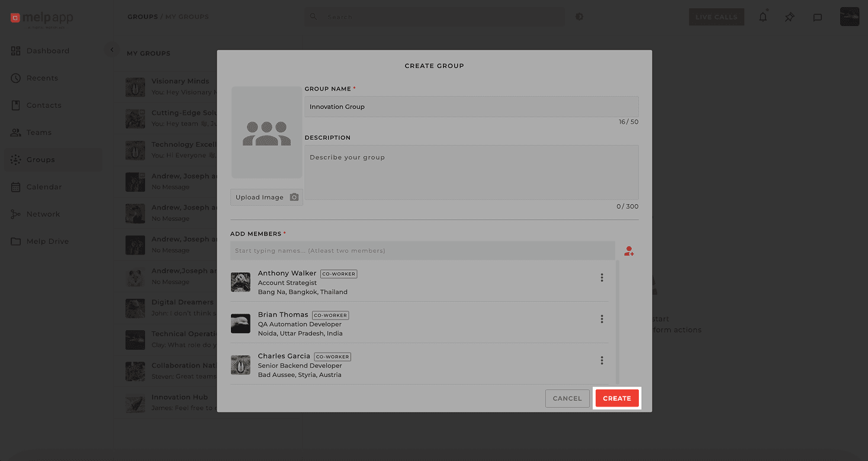Open Calendar from the sidebar

point(44,187)
